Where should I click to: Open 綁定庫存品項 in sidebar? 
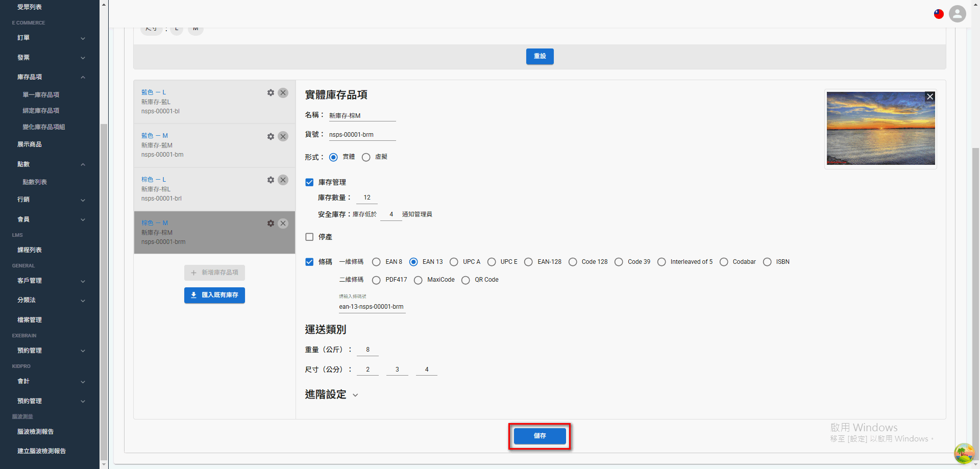click(x=41, y=111)
